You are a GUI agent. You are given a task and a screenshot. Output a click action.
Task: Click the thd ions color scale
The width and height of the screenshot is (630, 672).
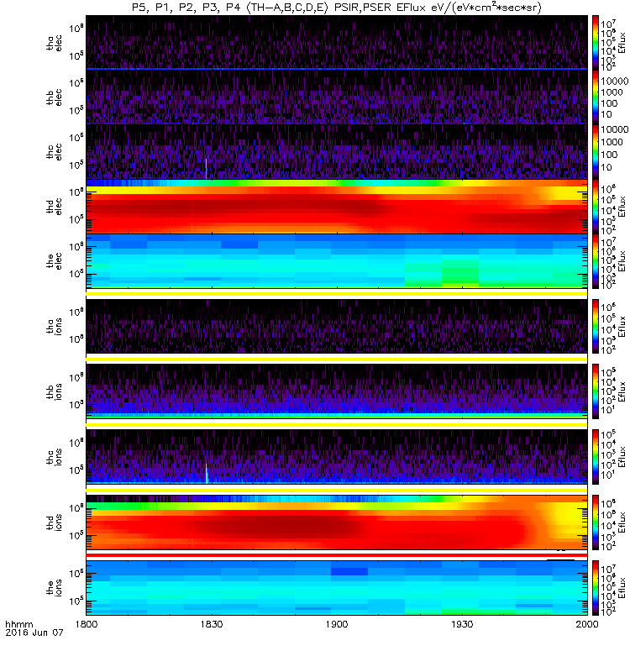pyautogui.click(x=596, y=522)
